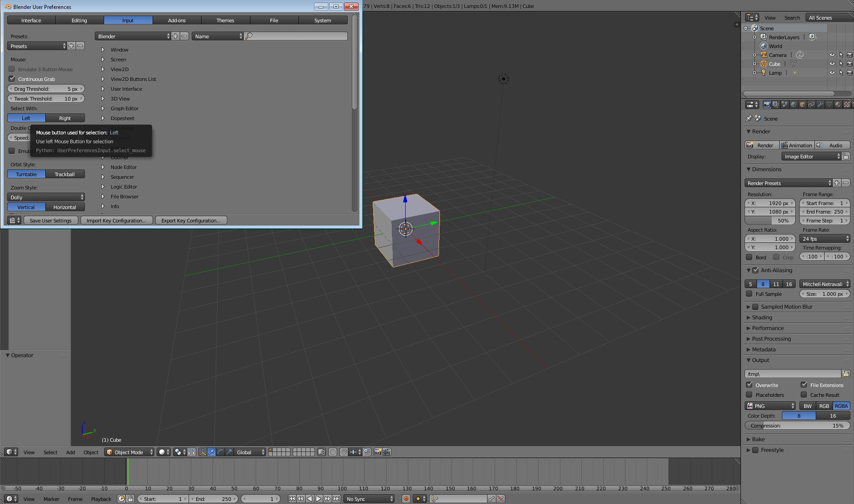Hide the Cube with its eye icon
This screenshot has width=854, height=504.
[x=832, y=64]
